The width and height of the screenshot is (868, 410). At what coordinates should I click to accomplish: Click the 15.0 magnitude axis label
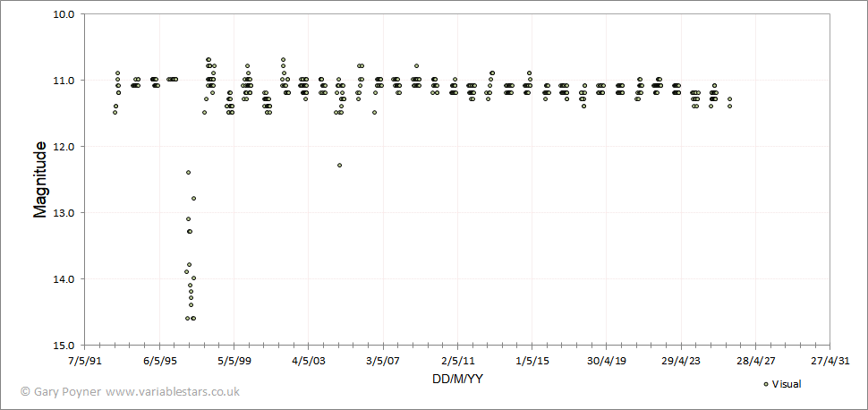(x=64, y=346)
